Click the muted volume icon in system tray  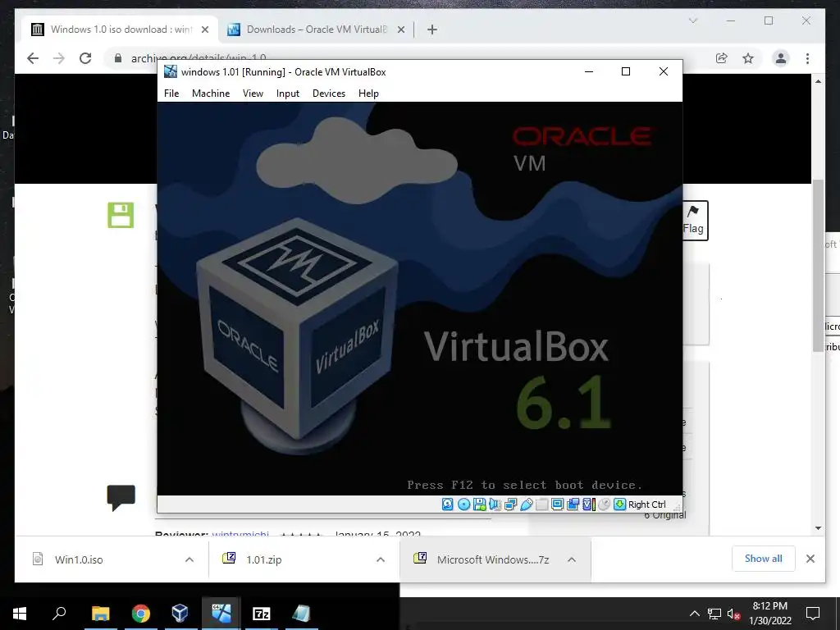(x=733, y=614)
